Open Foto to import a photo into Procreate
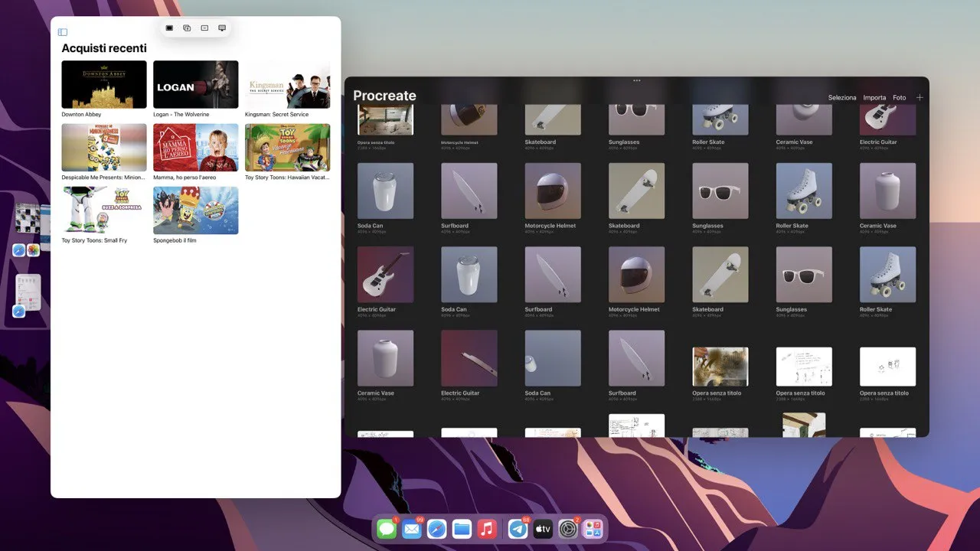The width and height of the screenshot is (980, 551). point(900,98)
